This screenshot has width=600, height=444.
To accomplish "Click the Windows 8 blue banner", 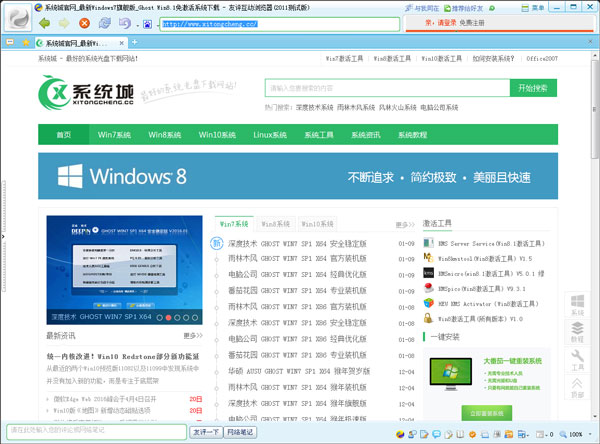I will [298, 176].
